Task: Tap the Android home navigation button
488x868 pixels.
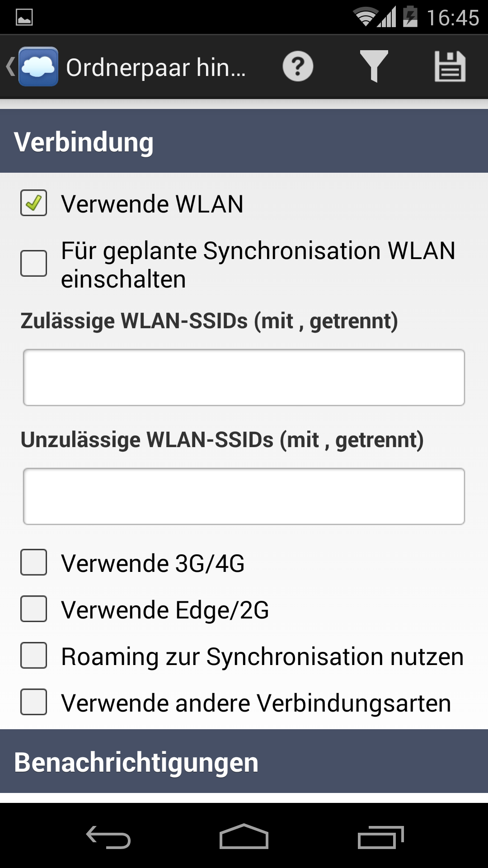Action: coord(244,836)
